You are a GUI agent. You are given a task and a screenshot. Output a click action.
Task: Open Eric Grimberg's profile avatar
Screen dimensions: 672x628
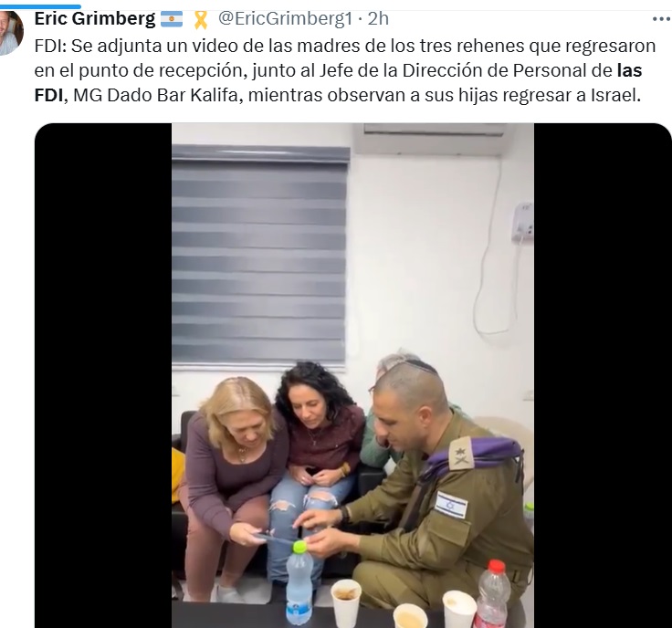click(x=11, y=33)
